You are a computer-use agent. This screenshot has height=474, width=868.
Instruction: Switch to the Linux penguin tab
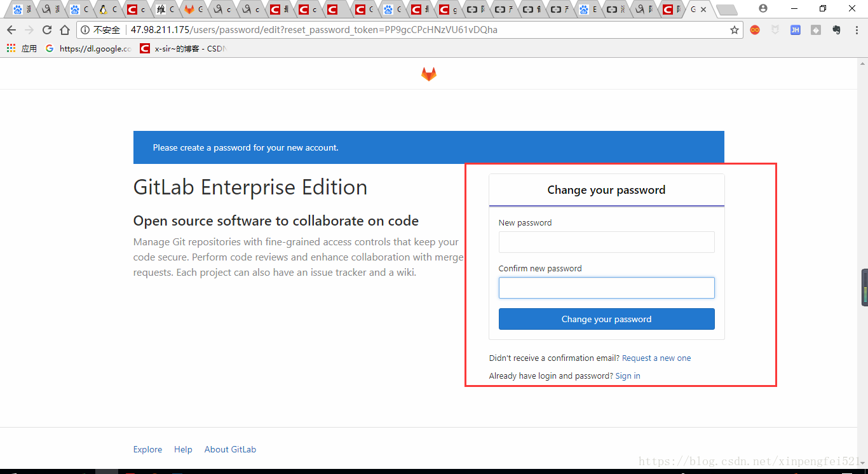(108, 10)
